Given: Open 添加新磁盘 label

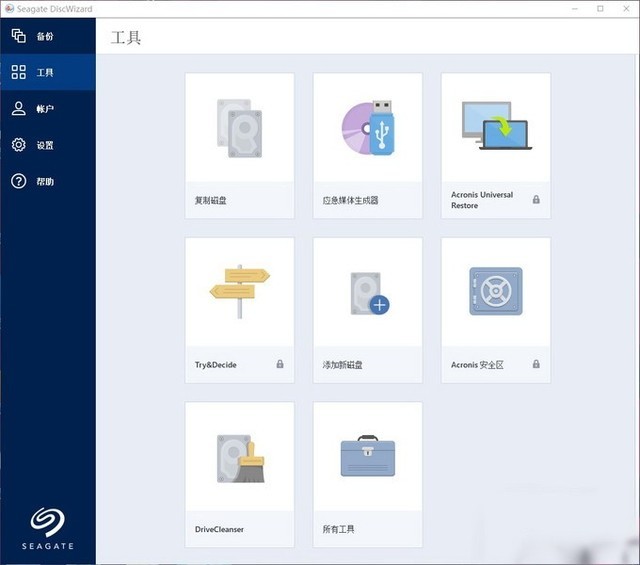Looking at the screenshot, I should point(342,365).
